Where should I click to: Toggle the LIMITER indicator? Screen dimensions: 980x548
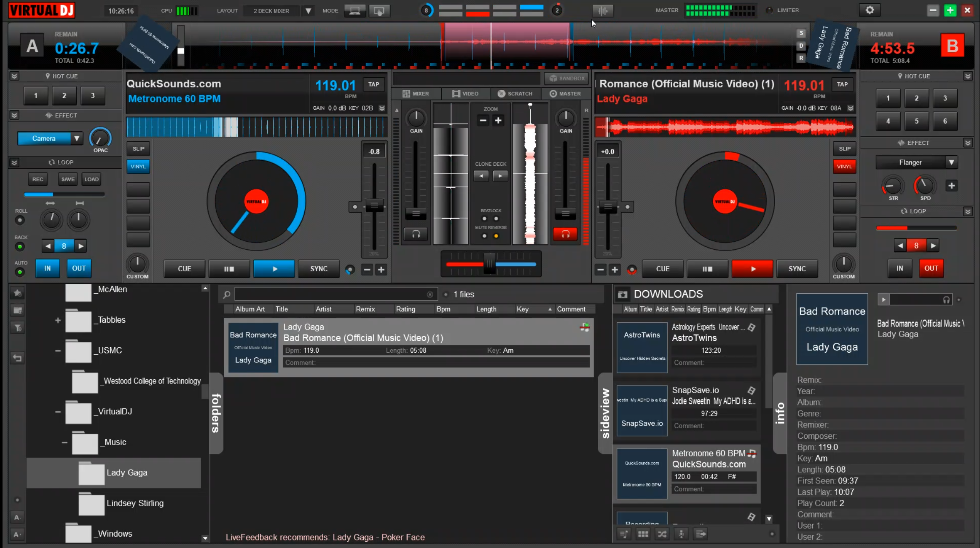coord(769,10)
